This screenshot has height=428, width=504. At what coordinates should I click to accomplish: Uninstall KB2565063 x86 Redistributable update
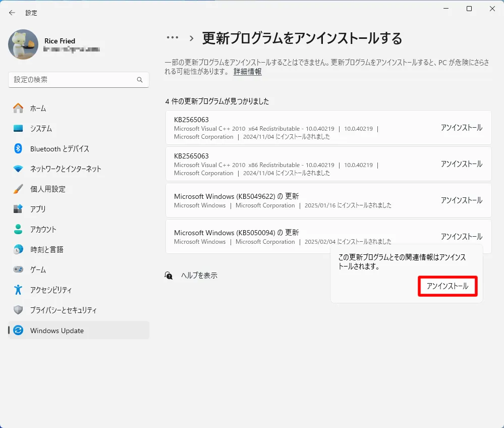pyautogui.click(x=461, y=164)
